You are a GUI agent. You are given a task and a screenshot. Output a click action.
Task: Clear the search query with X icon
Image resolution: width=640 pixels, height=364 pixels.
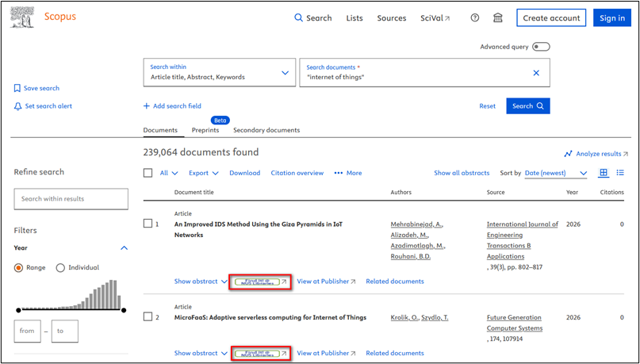click(x=535, y=73)
